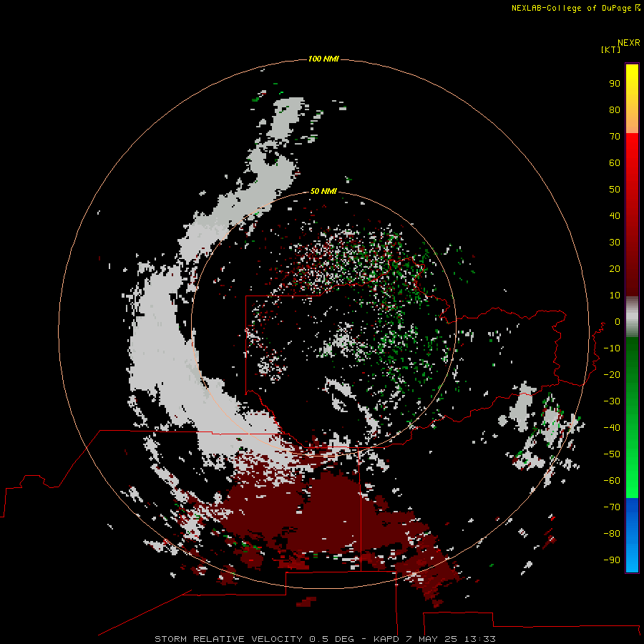This screenshot has height=644, width=644.
Task: Click the 100 NMI range ring label
Action: pos(323,59)
